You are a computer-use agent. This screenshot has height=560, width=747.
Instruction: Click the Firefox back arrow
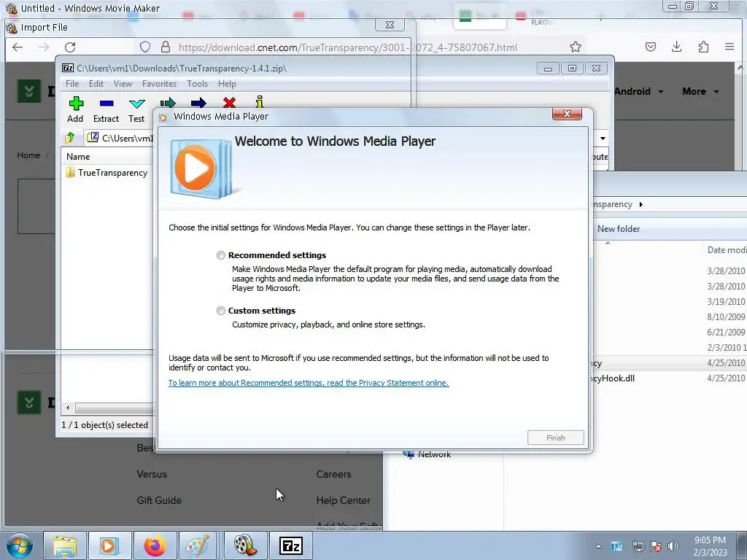[x=18, y=47]
